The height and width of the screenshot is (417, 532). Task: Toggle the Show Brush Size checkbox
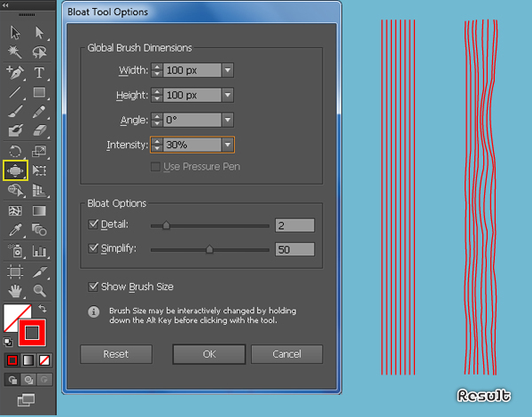pyautogui.click(x=93, y=287)
